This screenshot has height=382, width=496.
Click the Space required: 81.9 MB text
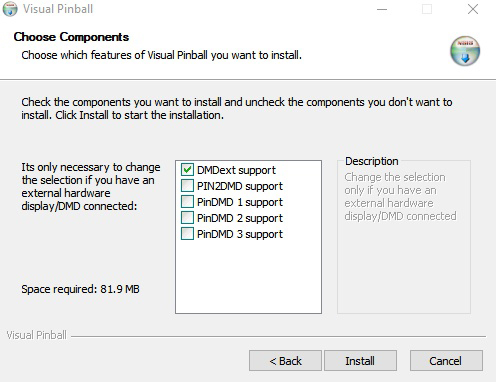point(80,289)
